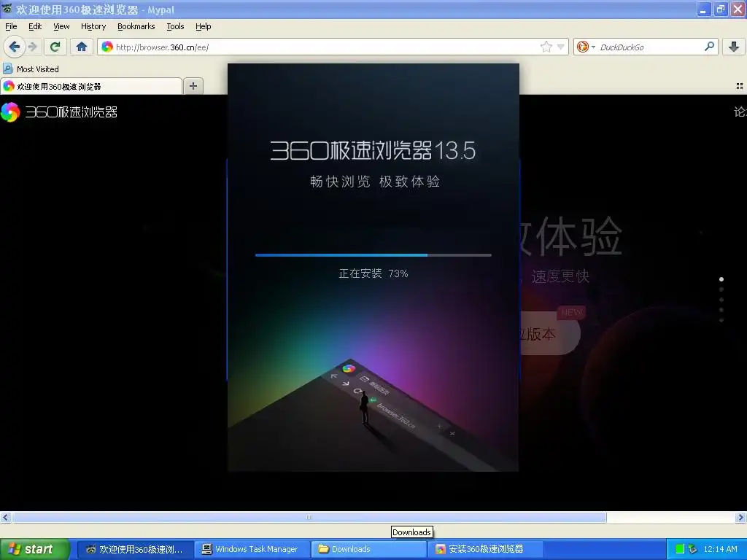This screenshot has height=560, width=747.
Task: Click the 正在安装 73% status text
Action: pyautogui.click(x=373, y=273)
